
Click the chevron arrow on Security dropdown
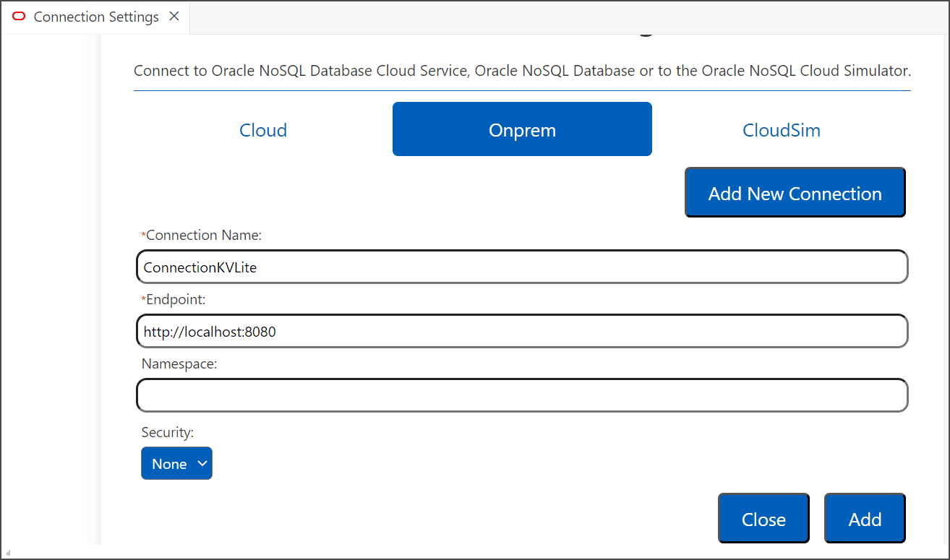tap(202, 464)
